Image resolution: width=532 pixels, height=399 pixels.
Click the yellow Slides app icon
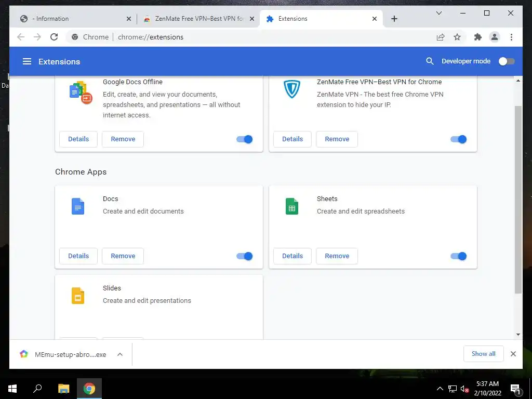coord(78,296)
